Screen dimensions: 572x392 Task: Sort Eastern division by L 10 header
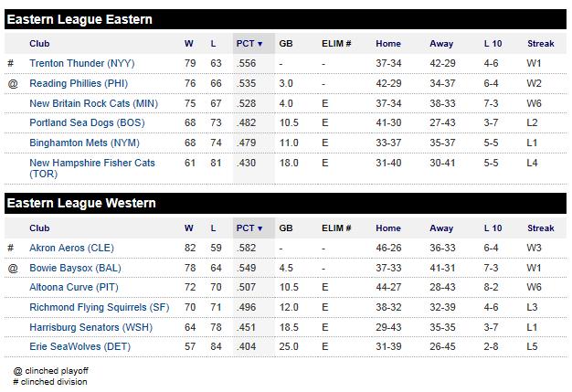(x=493, y=43)
